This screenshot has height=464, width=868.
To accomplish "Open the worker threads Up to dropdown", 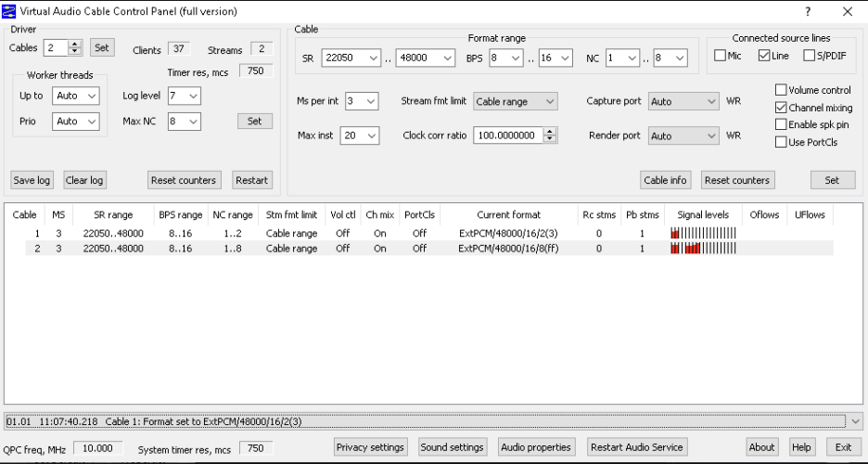I will (x=76, y=96).
